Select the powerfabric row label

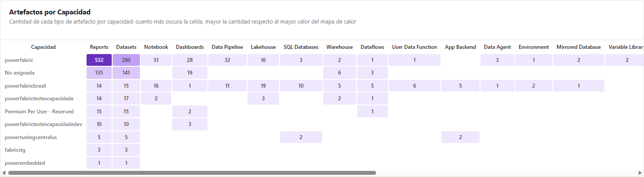(18, 60)
